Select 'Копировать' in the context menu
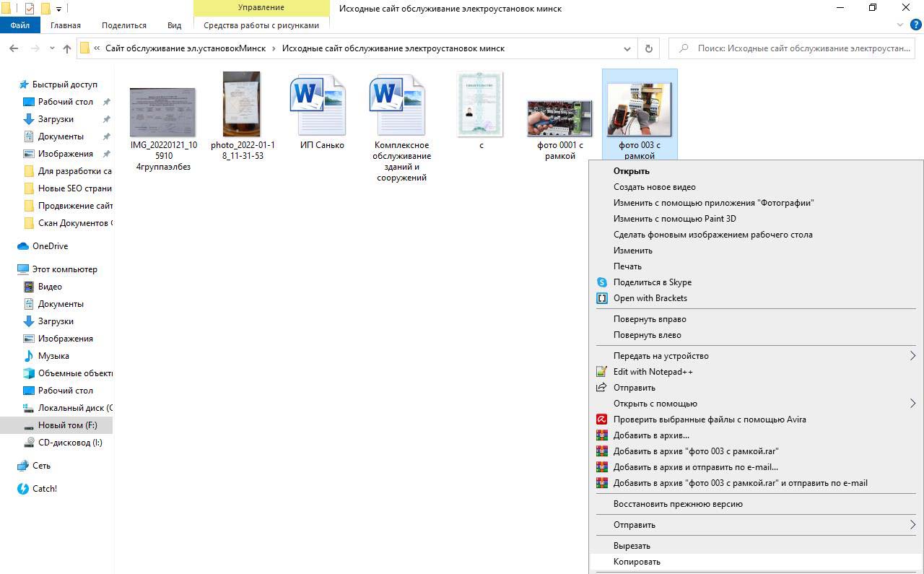Viewport: 924px width, 574px height. tap(637, 562)
